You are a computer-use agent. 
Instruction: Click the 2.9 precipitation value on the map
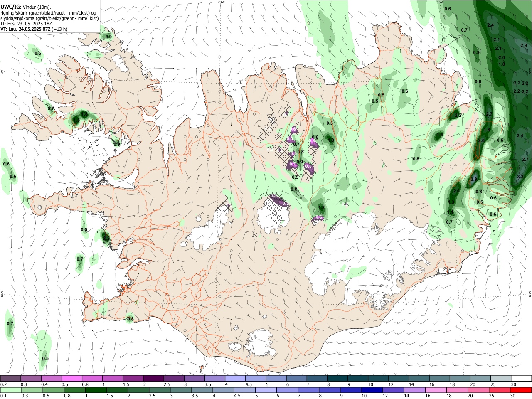(524, 45)
